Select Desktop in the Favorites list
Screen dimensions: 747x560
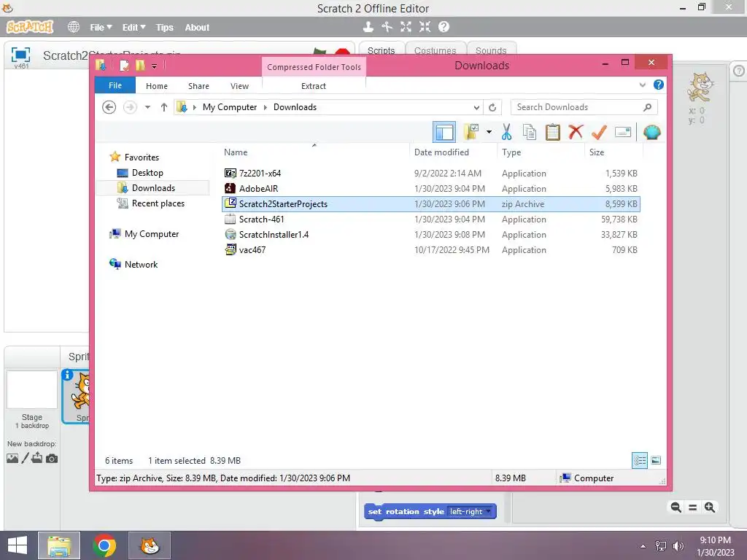(x=147, y=173)
